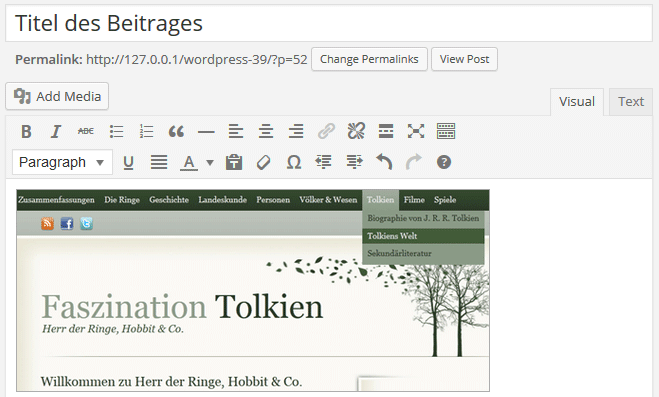
Task: Click 'Geschichte' in the image menu
Action: (x=169, y=200)
